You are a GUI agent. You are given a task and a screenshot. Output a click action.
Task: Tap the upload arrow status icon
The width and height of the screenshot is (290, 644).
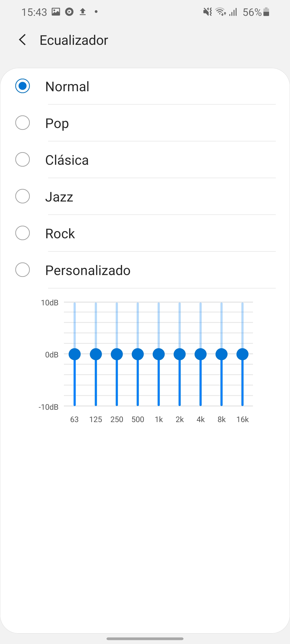coord(83,12)
